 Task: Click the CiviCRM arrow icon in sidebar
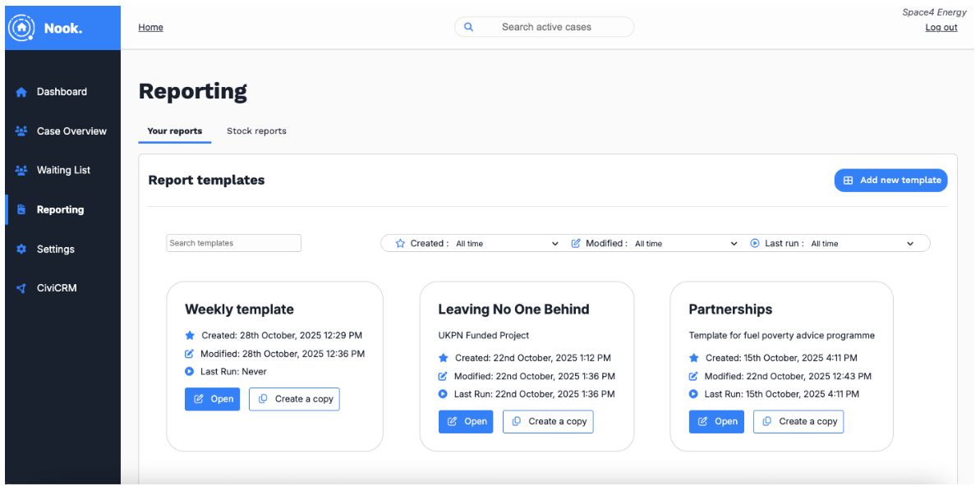(21, 289)
